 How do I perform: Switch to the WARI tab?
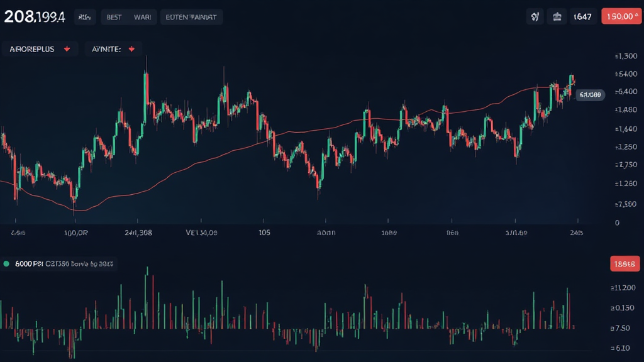tap(142, 17)
